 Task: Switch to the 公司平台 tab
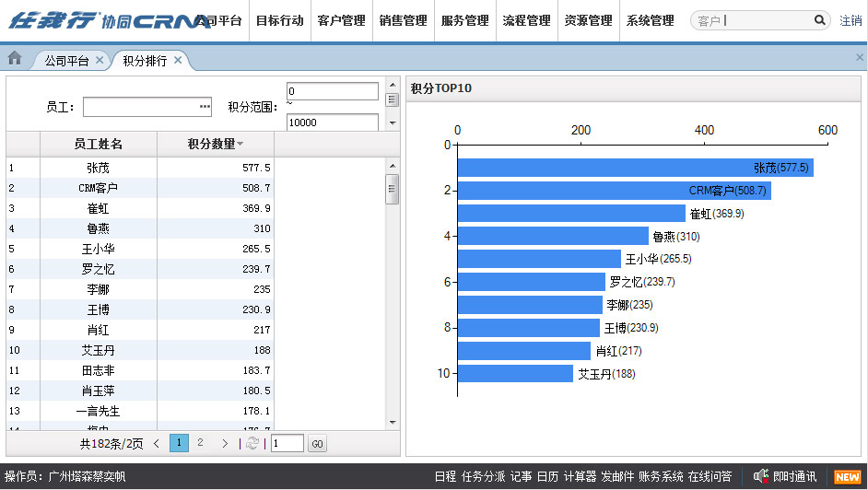click(66, 61)
